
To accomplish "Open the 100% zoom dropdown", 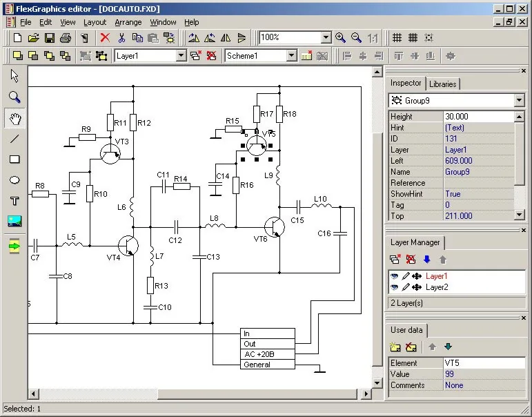I will pyautogui.click(x=326, y=37).
